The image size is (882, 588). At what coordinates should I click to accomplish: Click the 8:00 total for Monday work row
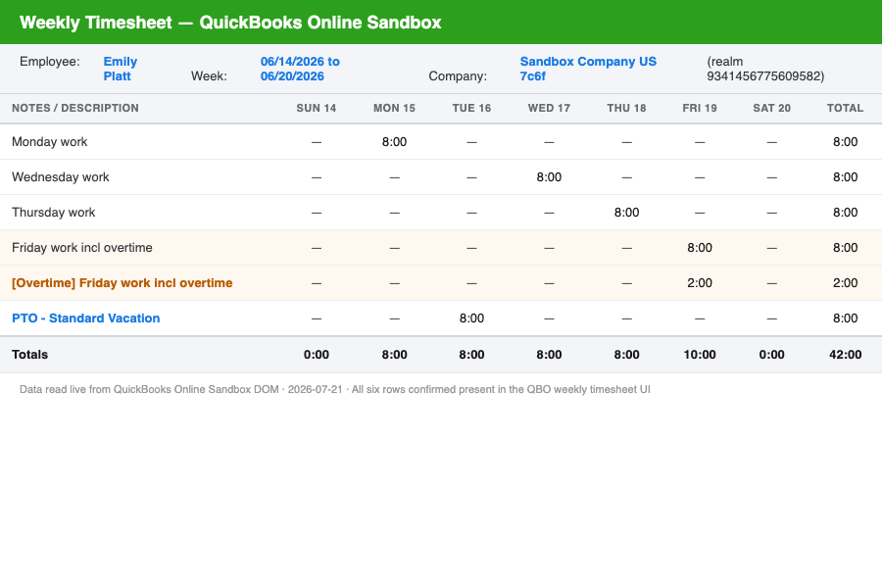(x=845, y=142)
